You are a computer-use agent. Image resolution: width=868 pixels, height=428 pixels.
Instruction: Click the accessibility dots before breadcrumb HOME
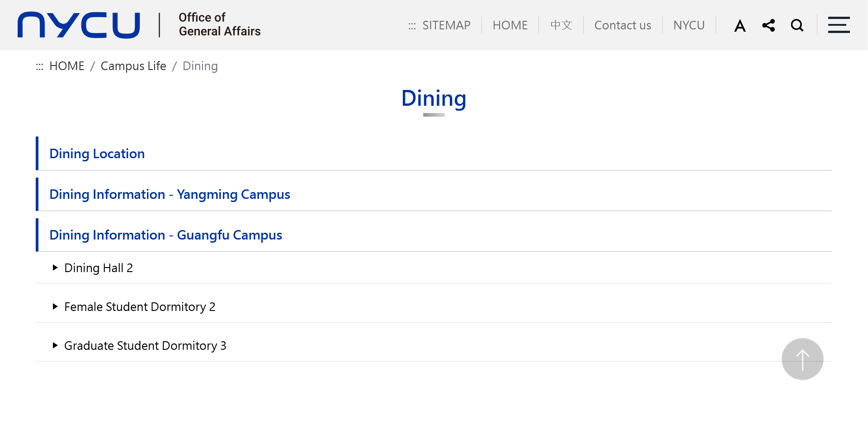click(40, 66)
